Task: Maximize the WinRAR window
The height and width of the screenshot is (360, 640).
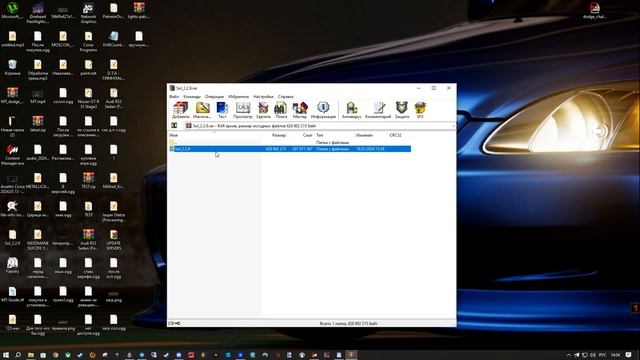Action: click(x=433, y=88)
